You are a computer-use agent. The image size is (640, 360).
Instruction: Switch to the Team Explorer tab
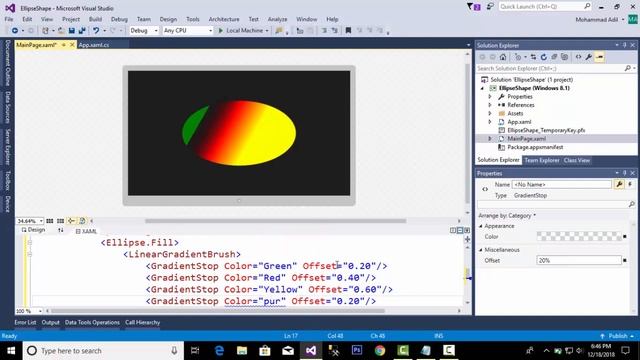click(x=542, y=160)
